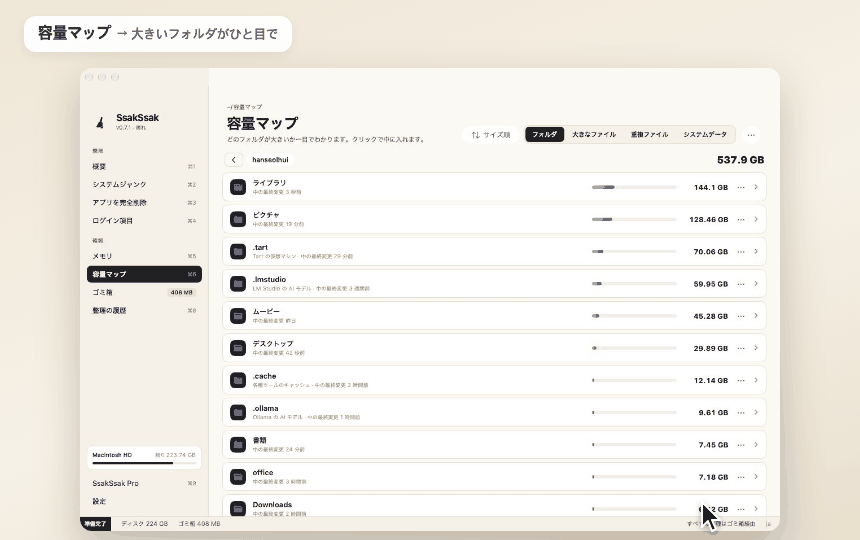860x540 pixels.
Task: Open ゴミ箱 in the sidebar
Action: tap(144, 292)
